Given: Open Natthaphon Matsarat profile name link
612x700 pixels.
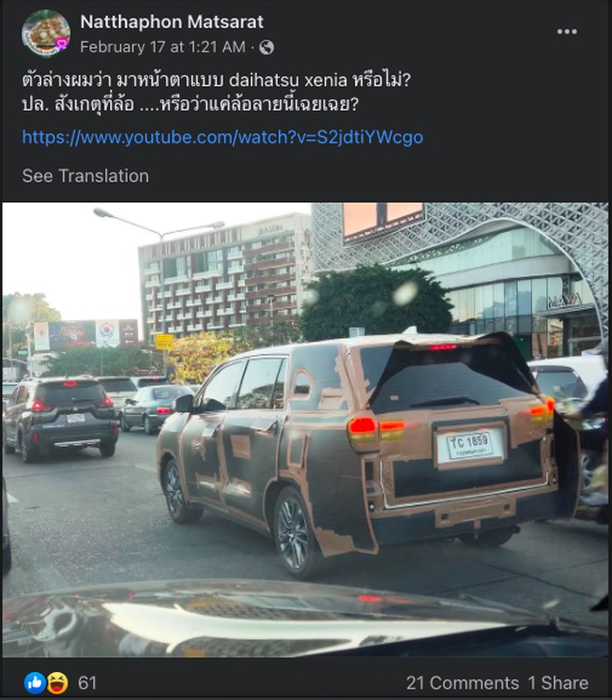Looking at the screenshot, I should [171, 22].
